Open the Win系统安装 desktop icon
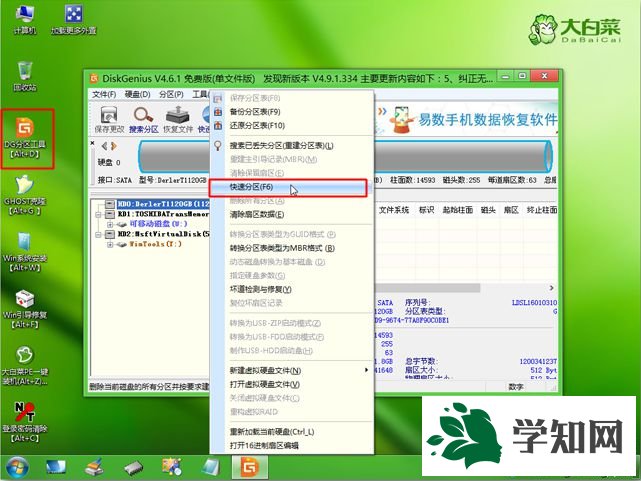Screen dimensions: 641x481 point(25,251)
